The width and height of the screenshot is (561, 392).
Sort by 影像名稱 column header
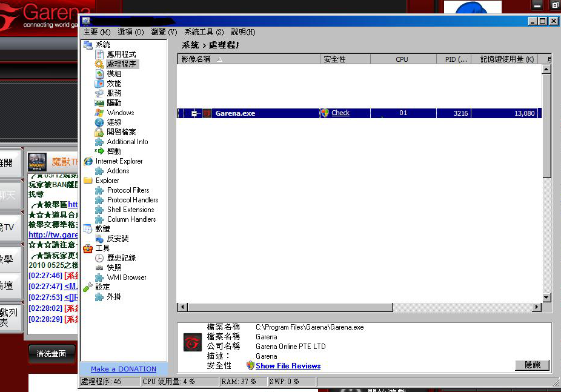tap(248, 59)
